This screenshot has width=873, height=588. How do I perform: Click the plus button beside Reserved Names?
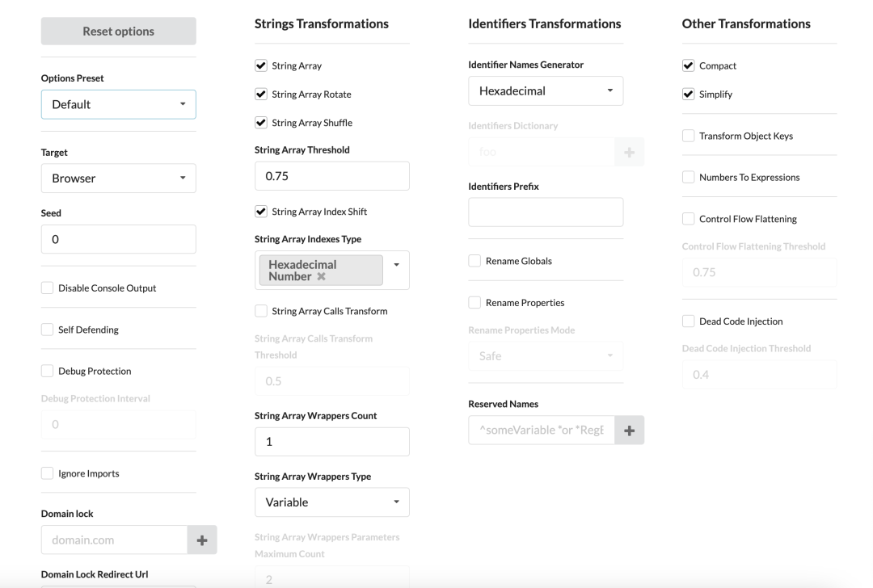click(629, 430)
